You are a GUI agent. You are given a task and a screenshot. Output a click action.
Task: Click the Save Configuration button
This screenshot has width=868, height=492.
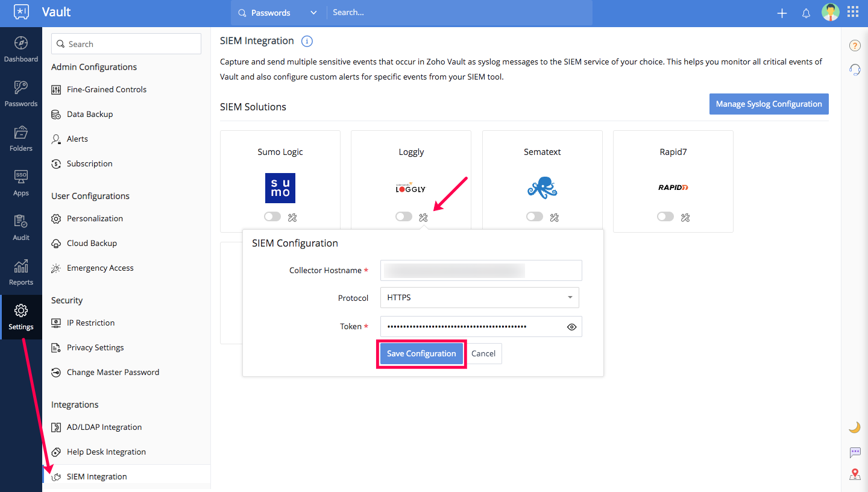(421, 354)
